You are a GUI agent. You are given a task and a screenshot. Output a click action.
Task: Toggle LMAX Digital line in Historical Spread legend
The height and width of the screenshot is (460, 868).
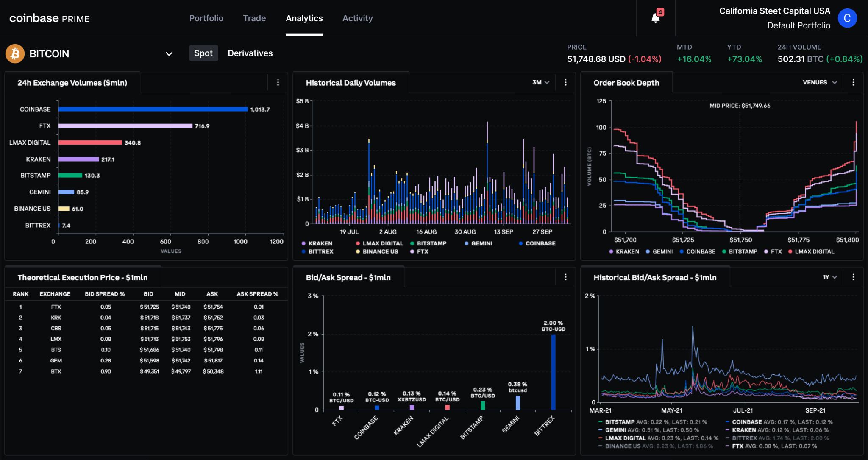click(658, 438)
